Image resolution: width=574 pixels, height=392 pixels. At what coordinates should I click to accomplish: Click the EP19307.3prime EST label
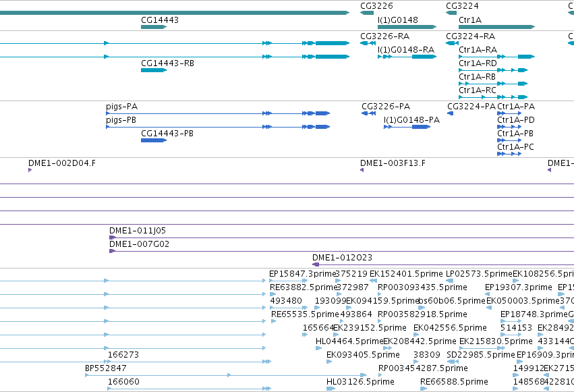click(x=519, y=287)
